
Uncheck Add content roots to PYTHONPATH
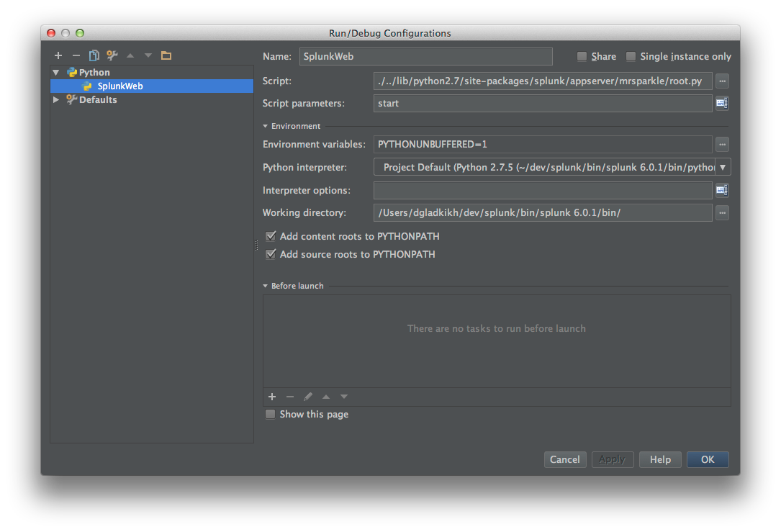pyautogui.click(x=271, y=236)
